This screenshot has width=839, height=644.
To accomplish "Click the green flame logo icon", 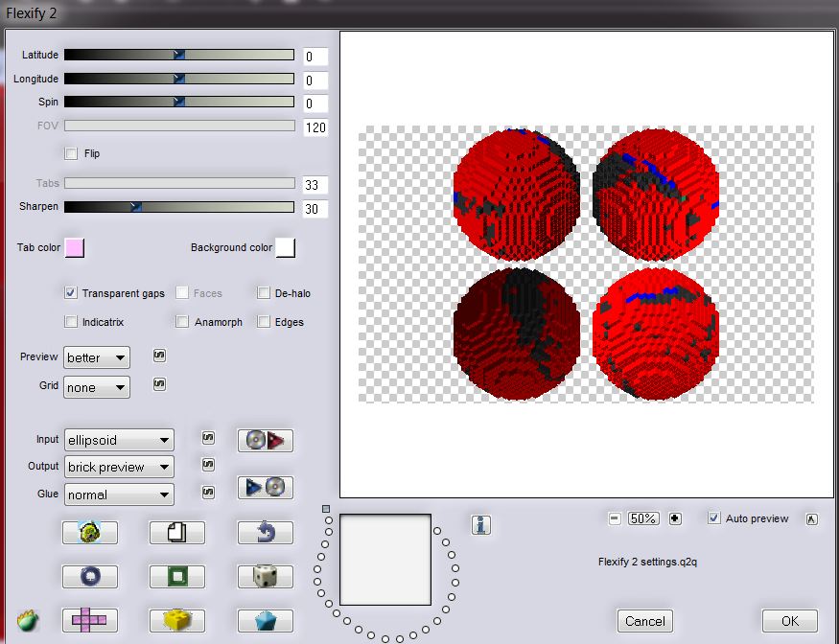I will [28, 620].
